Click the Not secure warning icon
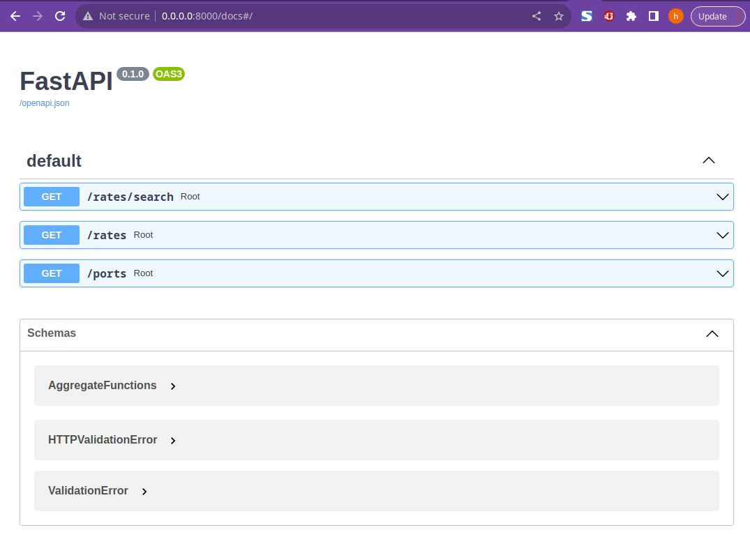 point(87,16)
